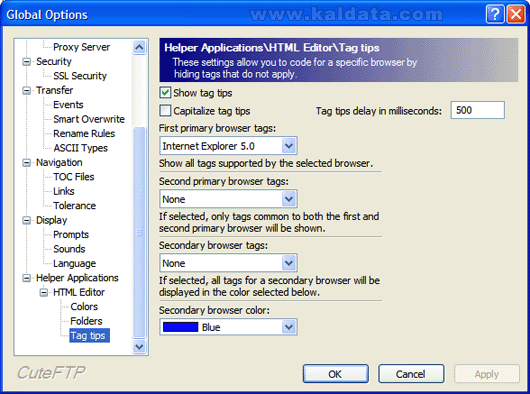Select Events in tree
The image size is (530, 394).
68,105
